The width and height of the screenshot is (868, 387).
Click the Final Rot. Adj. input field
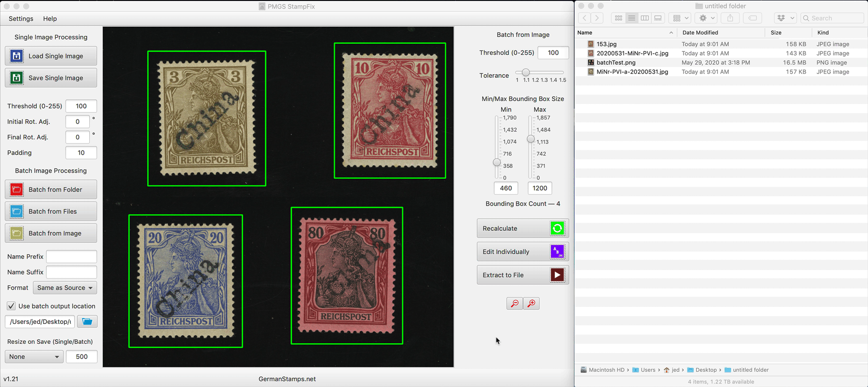[x=78, y=137]
